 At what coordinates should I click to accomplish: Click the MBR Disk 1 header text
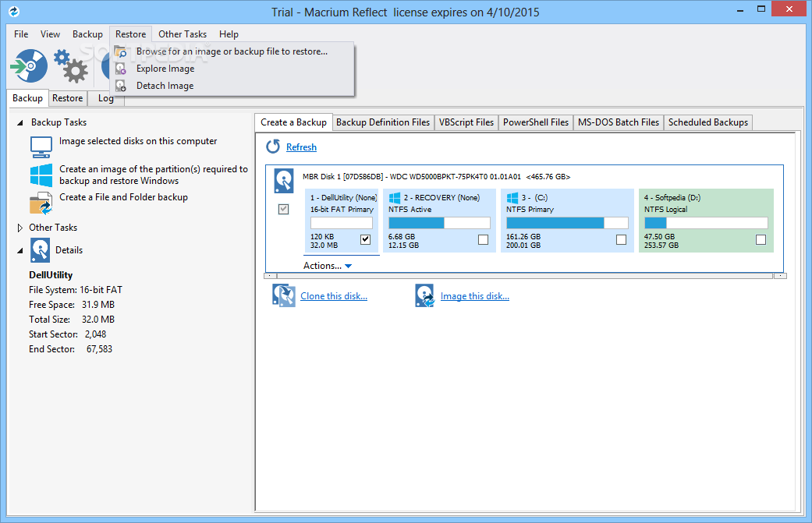point(436,177)
